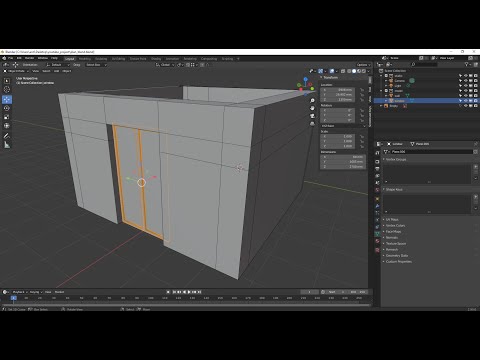Select the Annotate tool in the toolbar

coord(7,136)
